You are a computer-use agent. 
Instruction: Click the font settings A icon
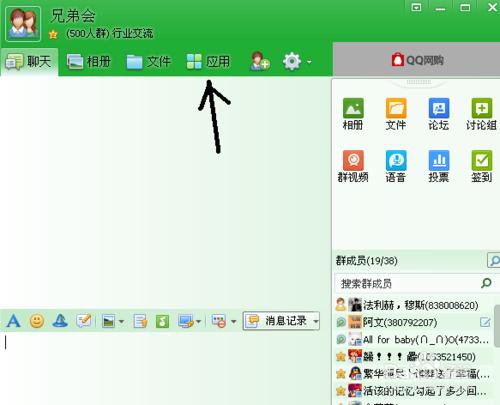pos(14,321)
